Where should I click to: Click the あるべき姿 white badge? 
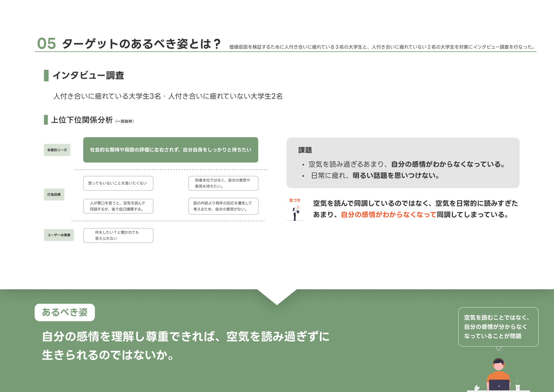click(x=65, y=312)
